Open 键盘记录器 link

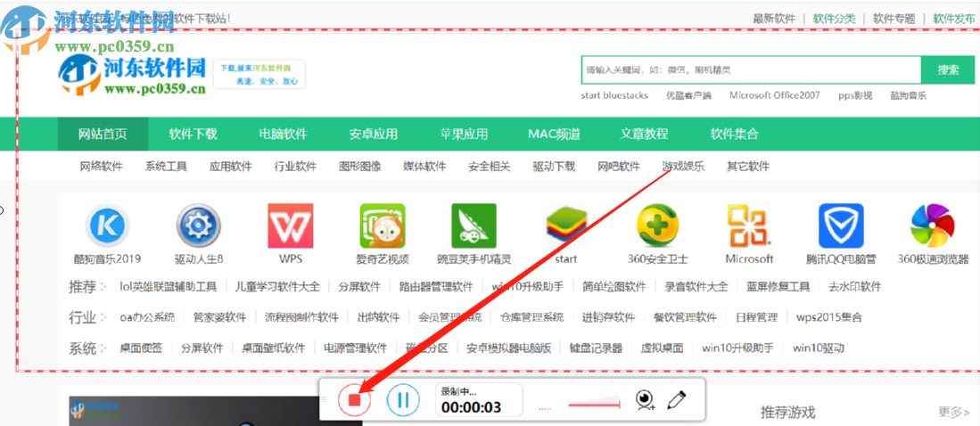(x=597, y=348)
